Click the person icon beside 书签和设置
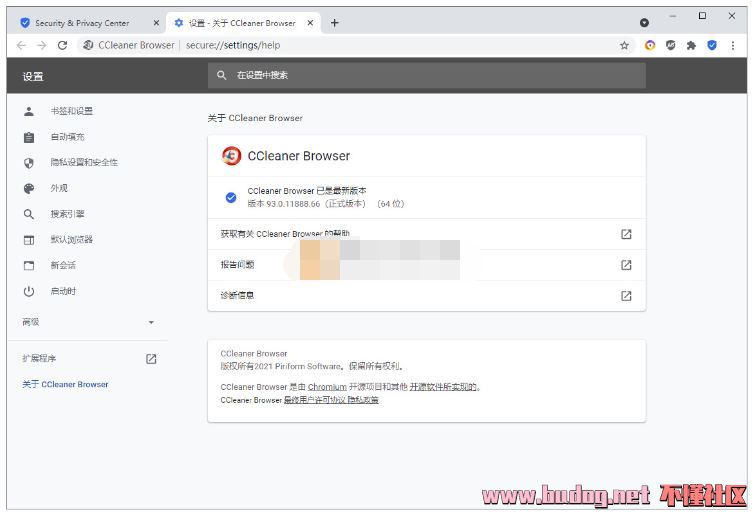This screenshot has width=756, height=516. pos(29,111)
